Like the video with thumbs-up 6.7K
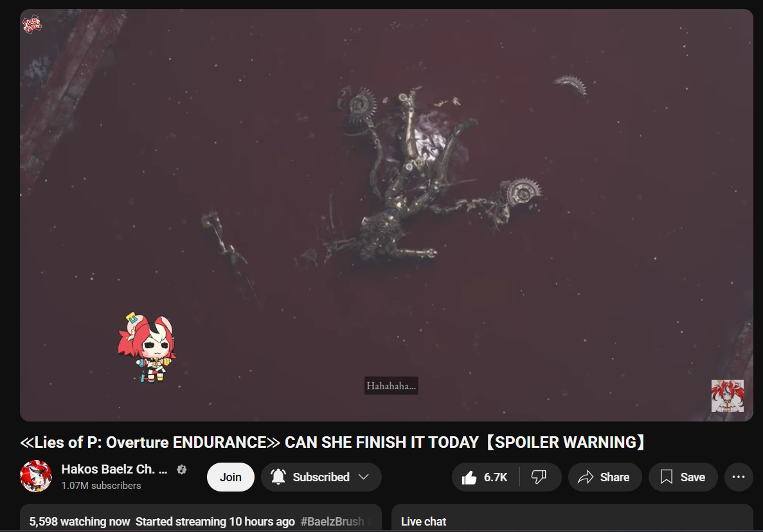The width and height of the screenshot is (763, 532). (x=485, y=477)
